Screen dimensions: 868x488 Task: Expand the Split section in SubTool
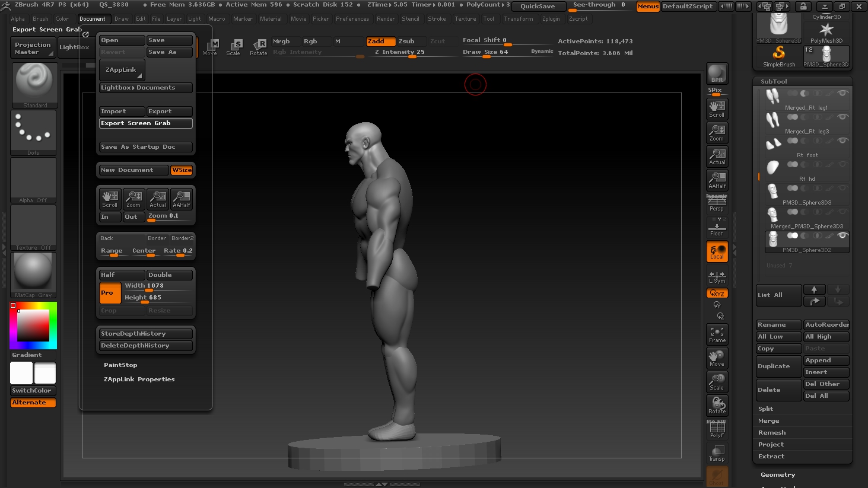click(765, 409)
